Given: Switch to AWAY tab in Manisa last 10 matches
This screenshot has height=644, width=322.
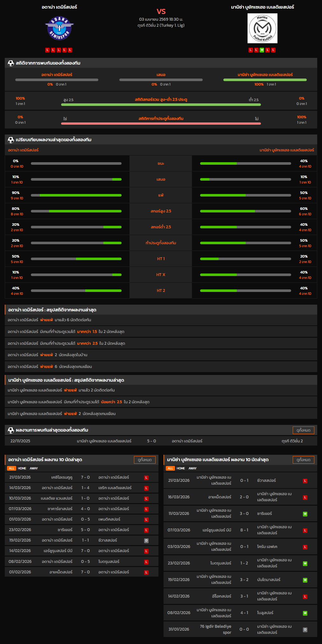Looking at the screenshot, I should 192,468.
